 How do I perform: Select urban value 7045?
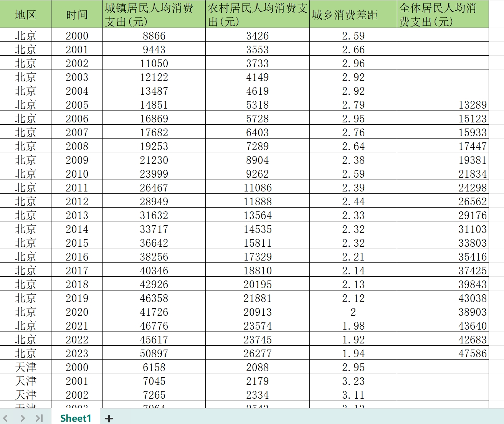154,381
